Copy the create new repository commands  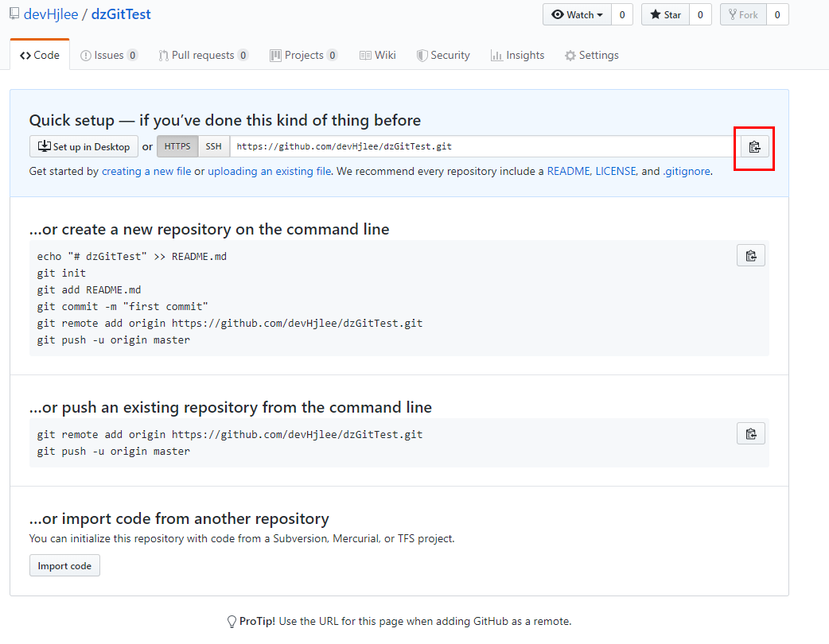[x=751, y=256]
